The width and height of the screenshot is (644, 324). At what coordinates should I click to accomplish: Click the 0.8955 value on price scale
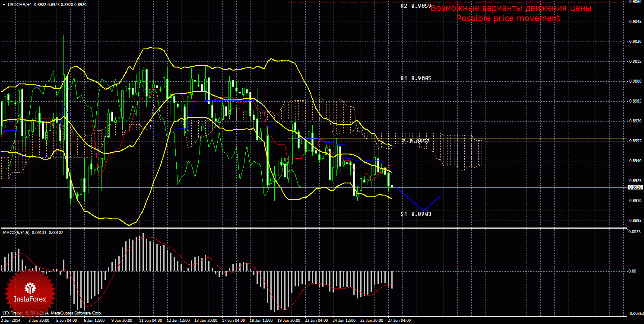(634, 141)
